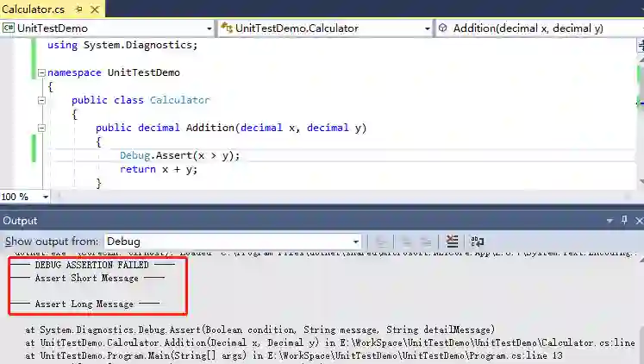Viewport: 644px width, 364px height.
Task: Click the System.Diagnostics.Debug.Assert stack trace line
Action: click(x=260, y=329)
